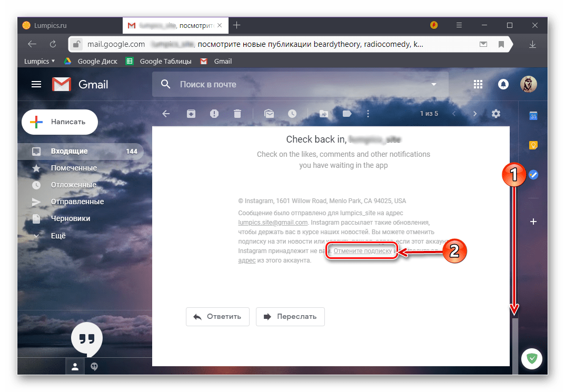Mark the message as unread
The height and width of the screenshot is (392, 565).
[x=269, y=114]
